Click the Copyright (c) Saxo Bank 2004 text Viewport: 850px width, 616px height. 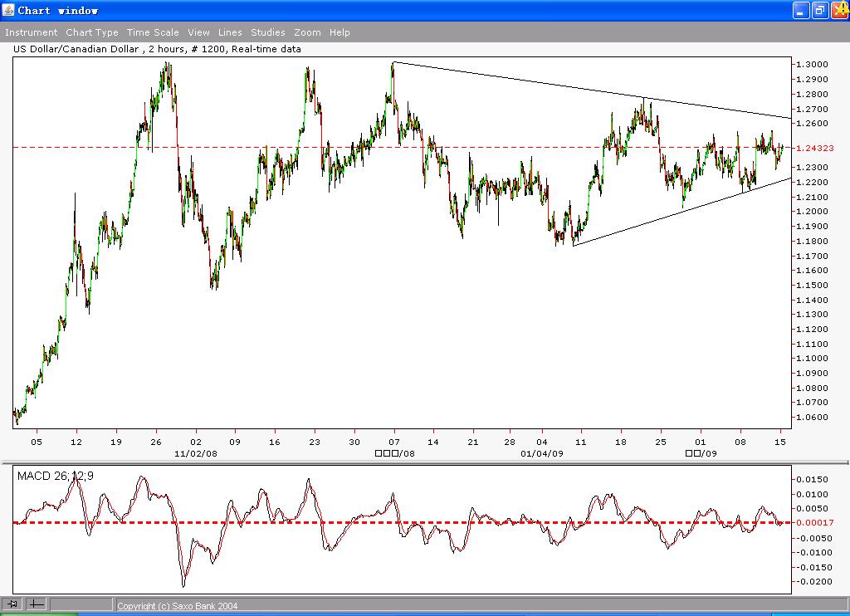pyautogui.click(x=178, y=606)
